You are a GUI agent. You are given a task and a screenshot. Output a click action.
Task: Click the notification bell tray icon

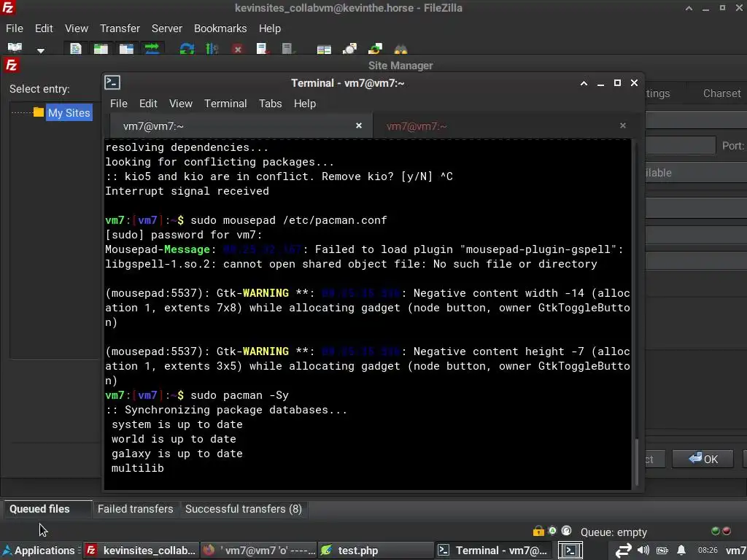click(x=681, y=550)
